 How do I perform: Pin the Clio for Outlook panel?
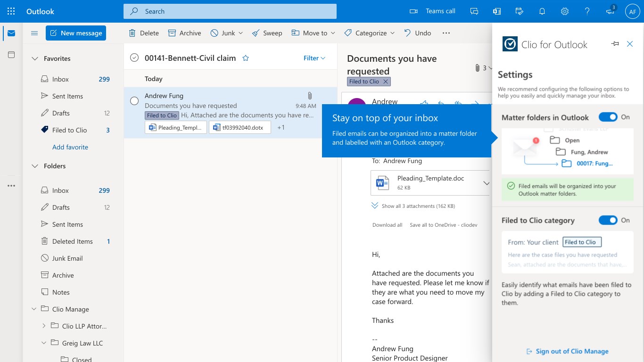(615, 44)
